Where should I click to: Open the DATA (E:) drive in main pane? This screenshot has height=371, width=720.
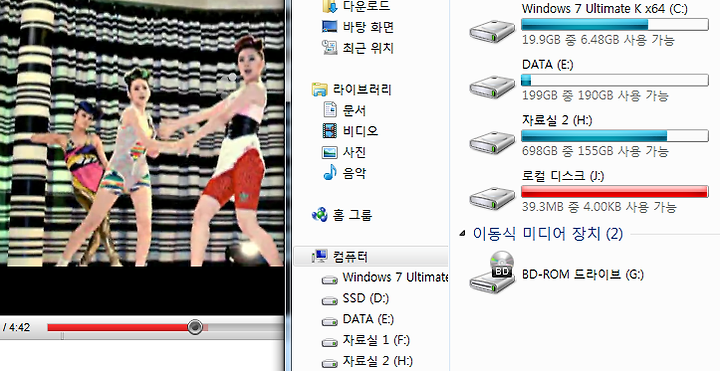[547, 64]
